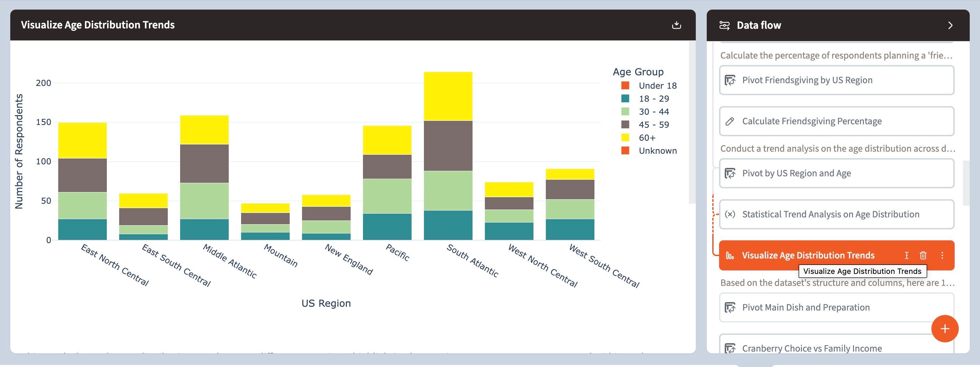Click Middle Atlantic 45 - 59 bar segment

coord(204,164)
